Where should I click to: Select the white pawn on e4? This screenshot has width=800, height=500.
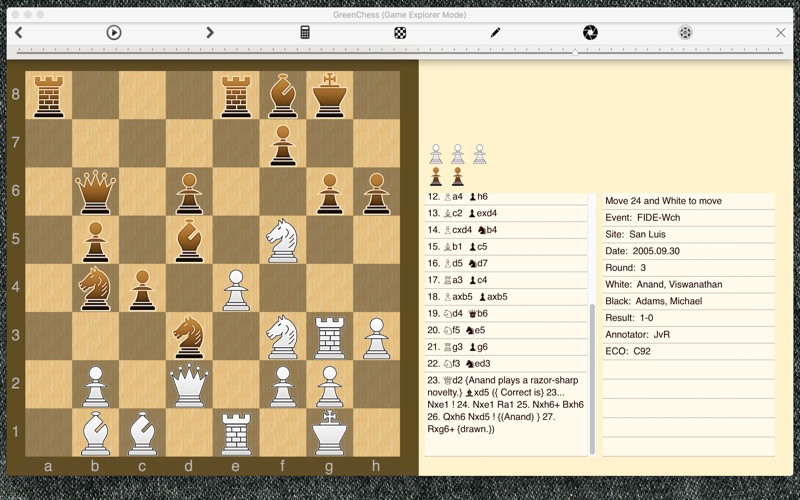(x=236, y=290)
